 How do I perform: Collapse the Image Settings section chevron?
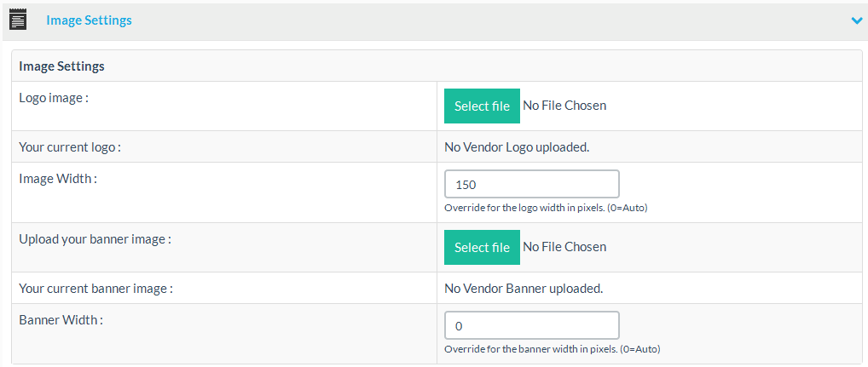(x=856, y=20)
